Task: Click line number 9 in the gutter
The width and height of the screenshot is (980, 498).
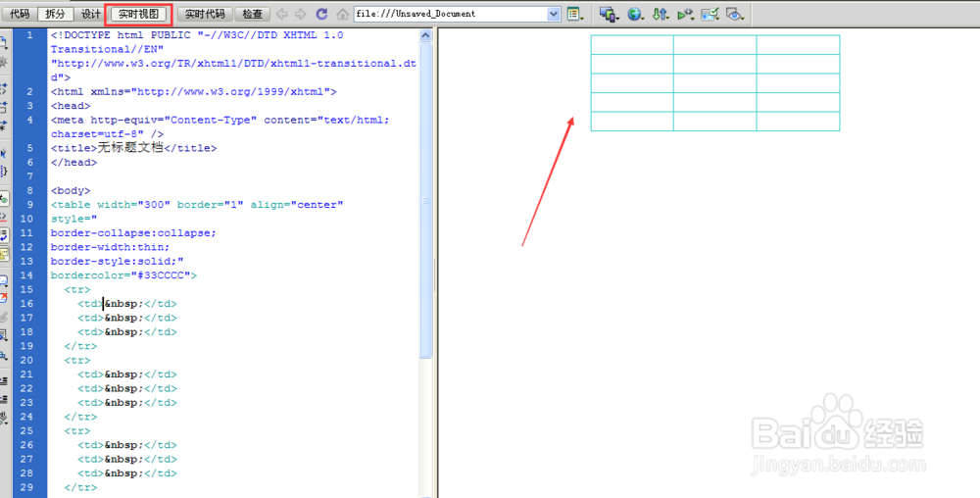Action: click(30, 204)
